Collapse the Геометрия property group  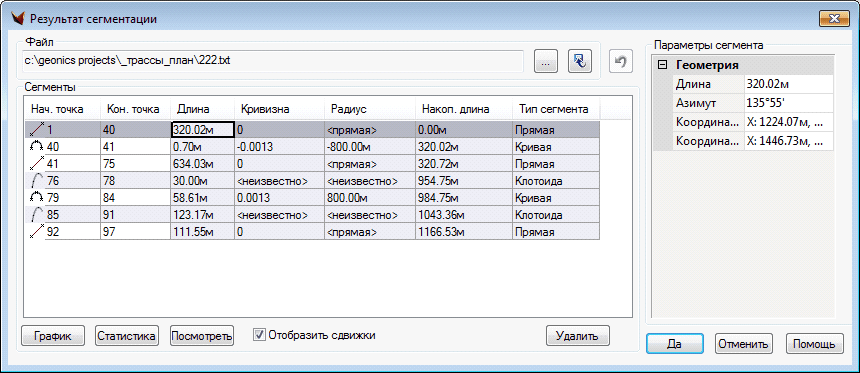click(x=663, y=65)
